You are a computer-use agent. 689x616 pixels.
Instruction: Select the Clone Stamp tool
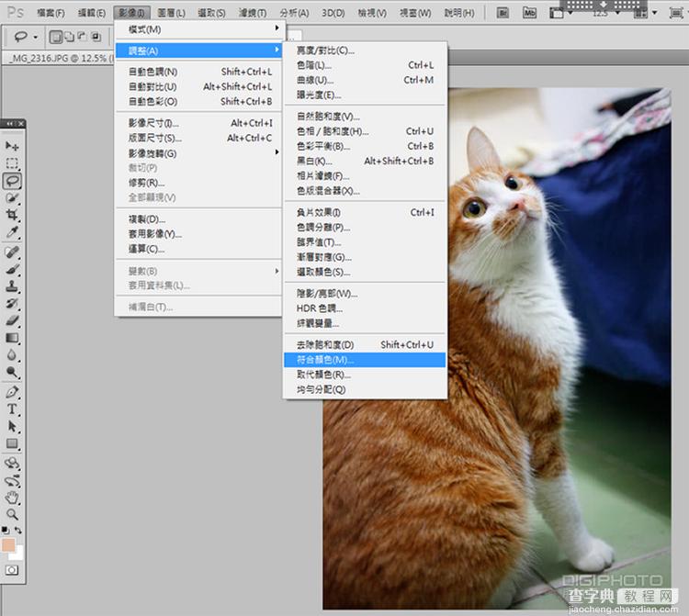pyautogui.click(x=12, y=286)
